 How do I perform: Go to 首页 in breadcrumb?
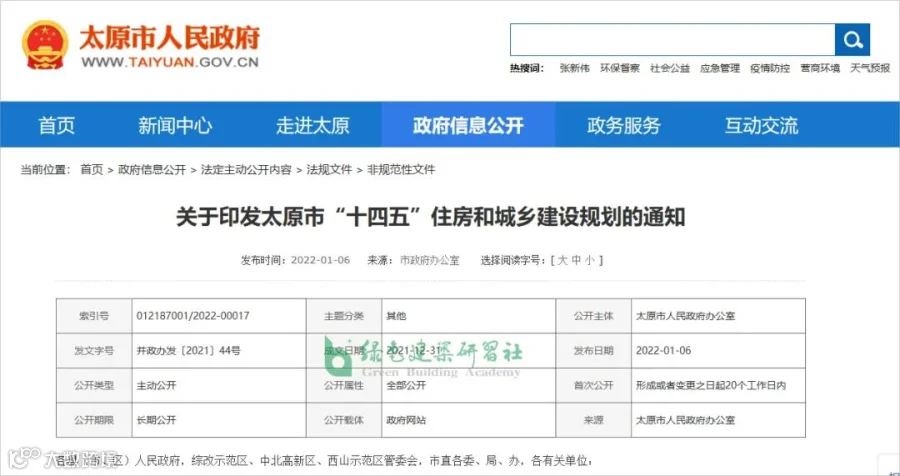click(92, 169)
